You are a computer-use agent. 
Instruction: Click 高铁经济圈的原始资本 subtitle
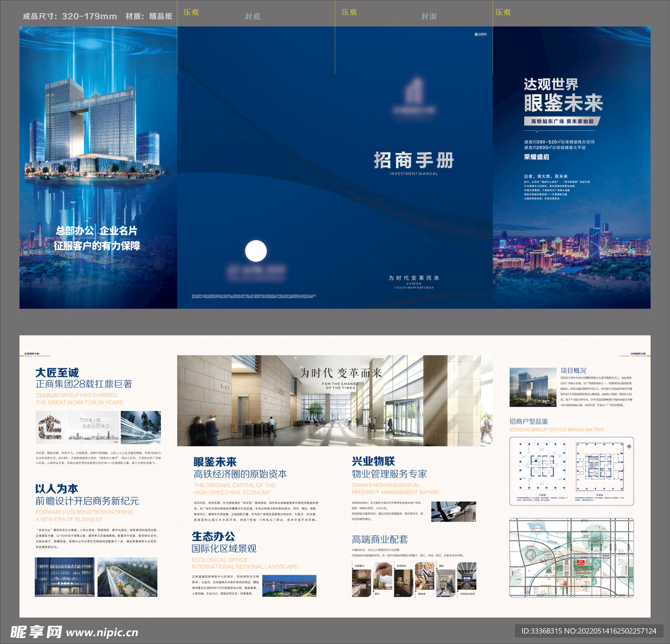(240, 474)
